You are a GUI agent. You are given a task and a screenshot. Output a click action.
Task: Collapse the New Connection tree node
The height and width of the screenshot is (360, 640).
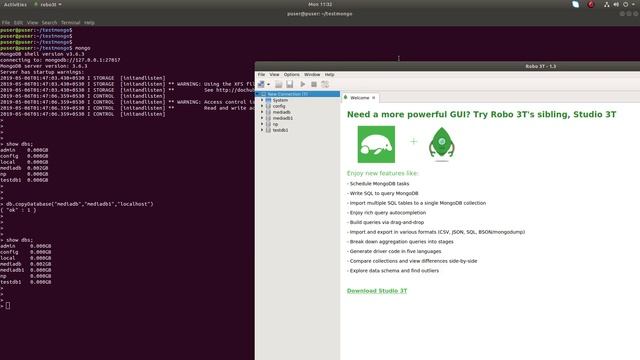258,94
